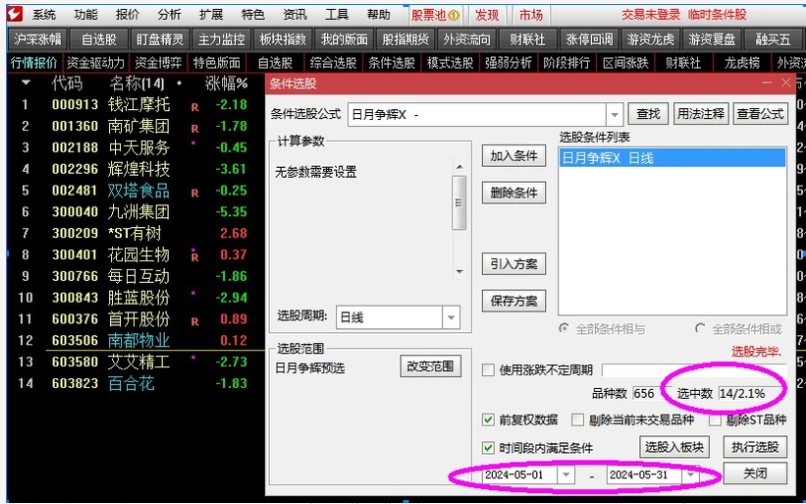Viewport: 806px width, 504px height.
Task: Click the red app logo icon
Action: point(12,14)
